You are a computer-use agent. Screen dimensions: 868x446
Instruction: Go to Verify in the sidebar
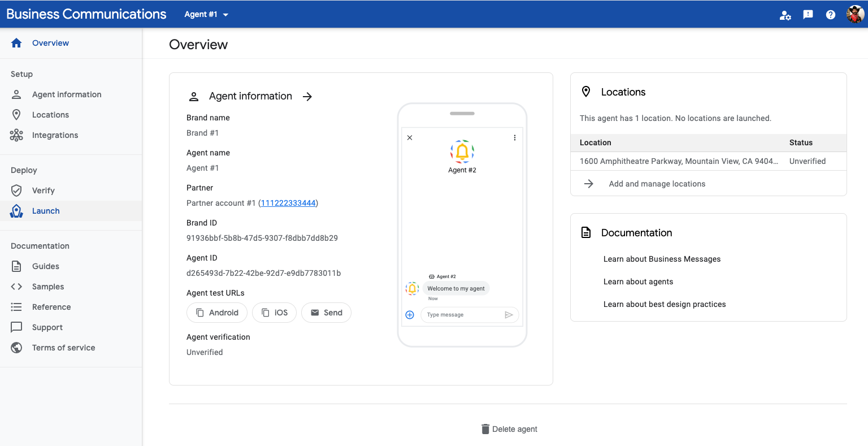(44, 190)
